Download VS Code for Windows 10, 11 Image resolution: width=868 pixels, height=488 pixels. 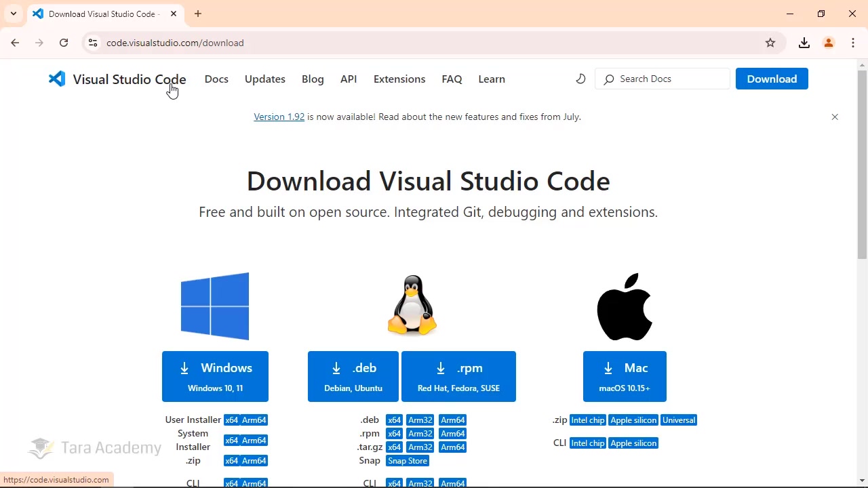215,376
